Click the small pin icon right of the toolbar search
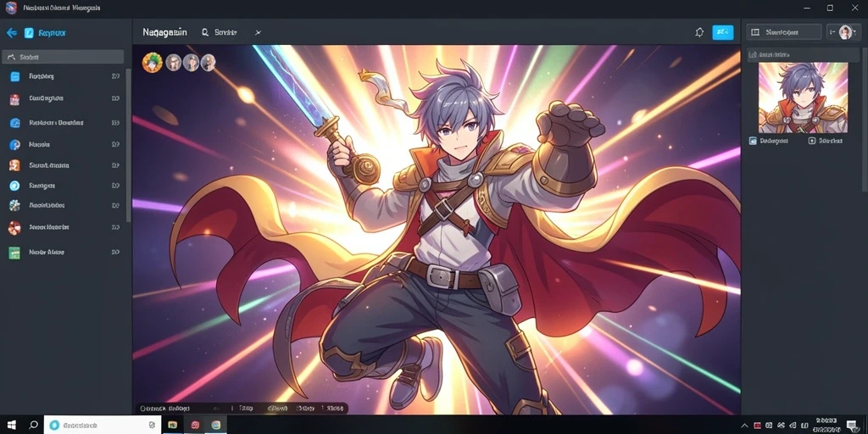 258,33
